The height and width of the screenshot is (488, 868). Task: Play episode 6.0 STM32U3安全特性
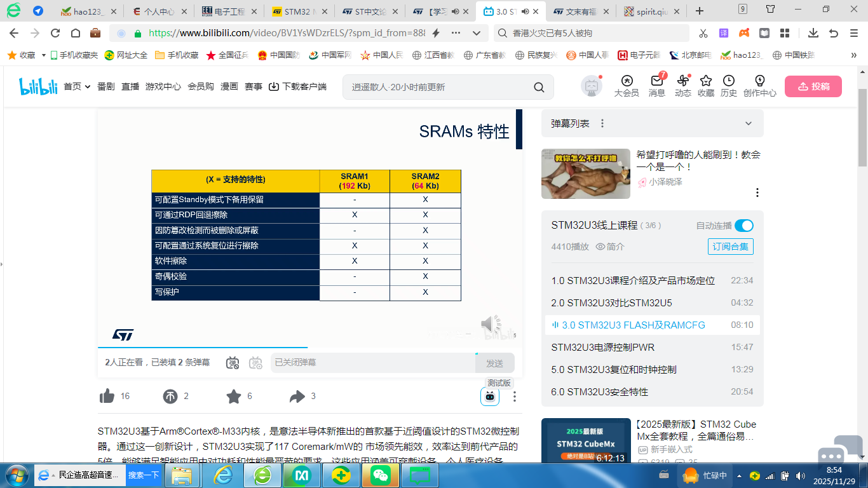pos(653,391)
